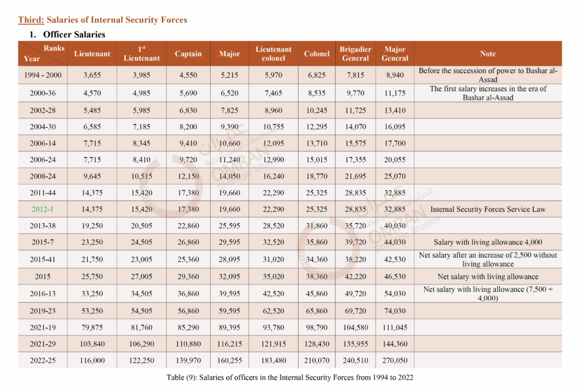Click the 270,050 salary cell

point(395,360)
